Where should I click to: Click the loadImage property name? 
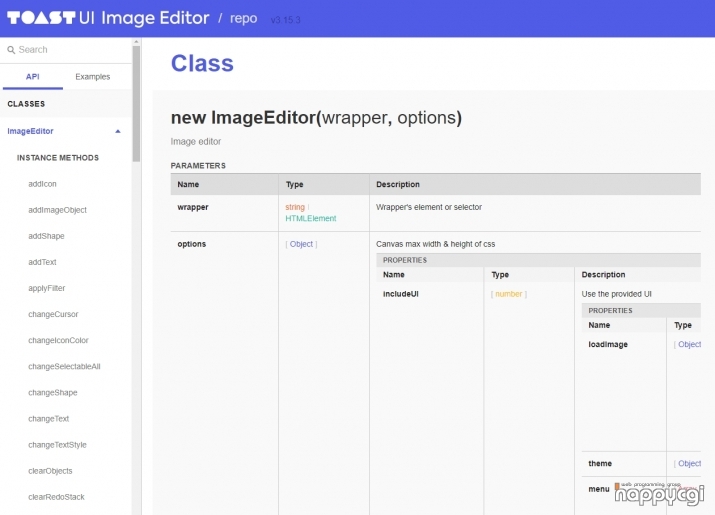click(608, 344)
